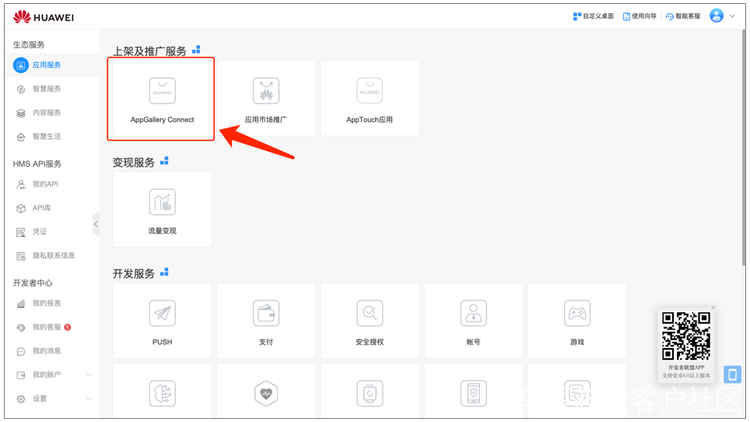Click the page vertical scrollbar
Screen dimensions: 750x422
click(744, 148)
